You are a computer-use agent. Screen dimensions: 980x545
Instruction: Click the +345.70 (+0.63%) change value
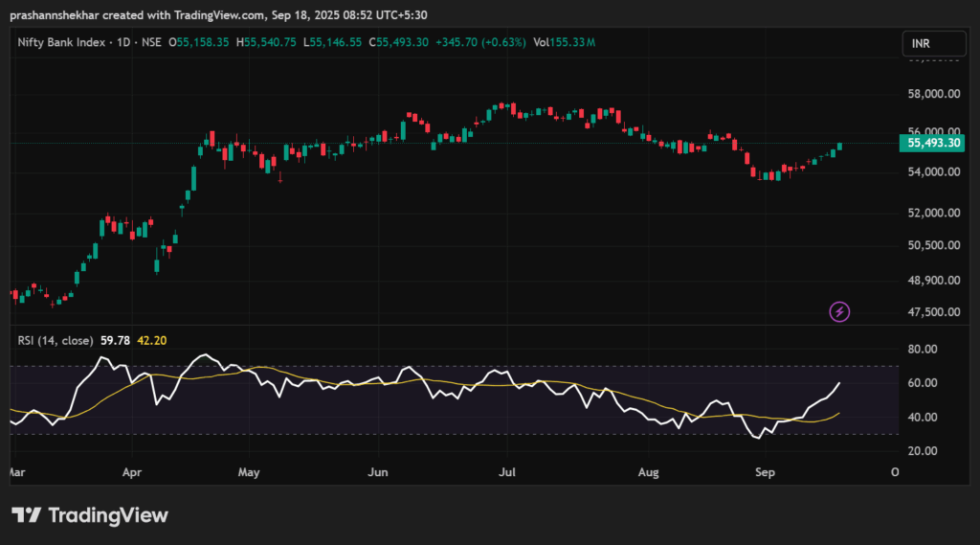point(480,42)
